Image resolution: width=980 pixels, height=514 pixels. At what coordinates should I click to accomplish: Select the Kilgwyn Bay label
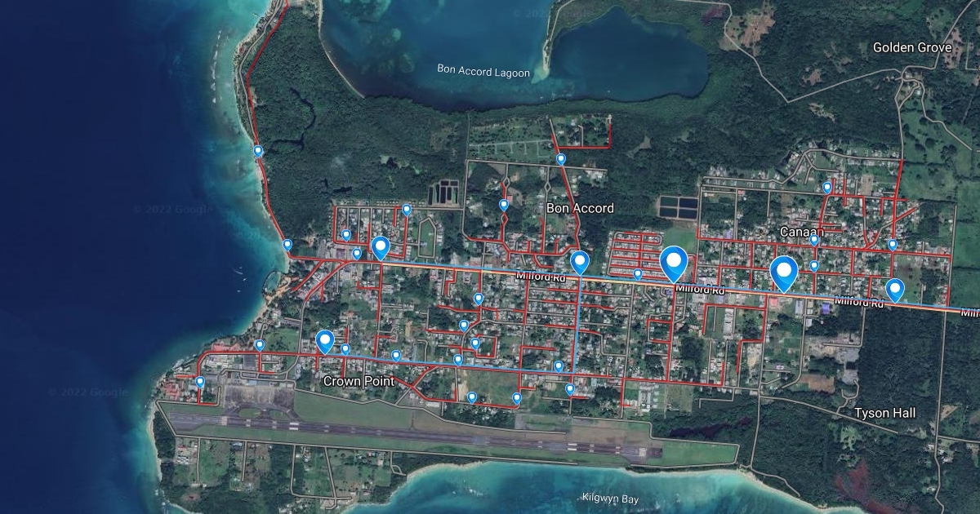tap(611, 498)
